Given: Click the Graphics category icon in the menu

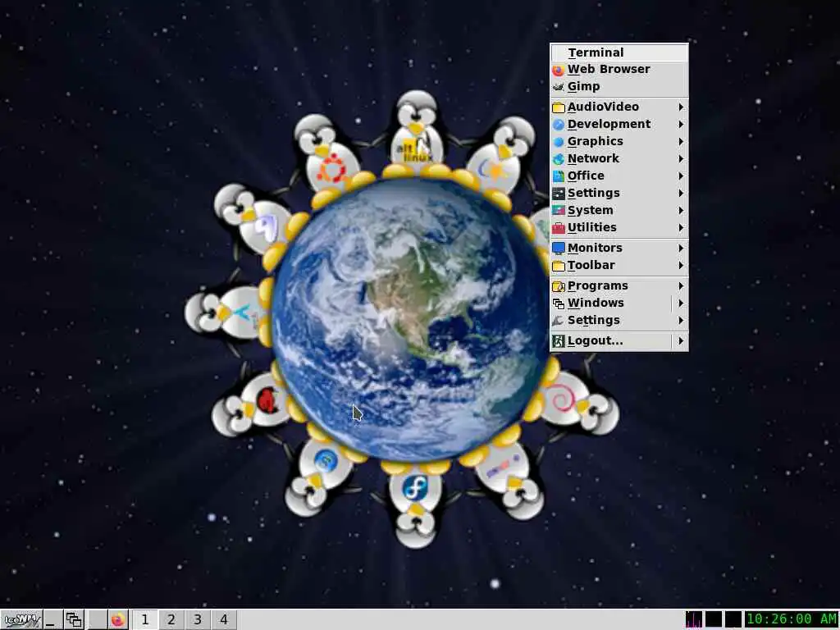Looking at the screenshot, I should coord(558,141).
